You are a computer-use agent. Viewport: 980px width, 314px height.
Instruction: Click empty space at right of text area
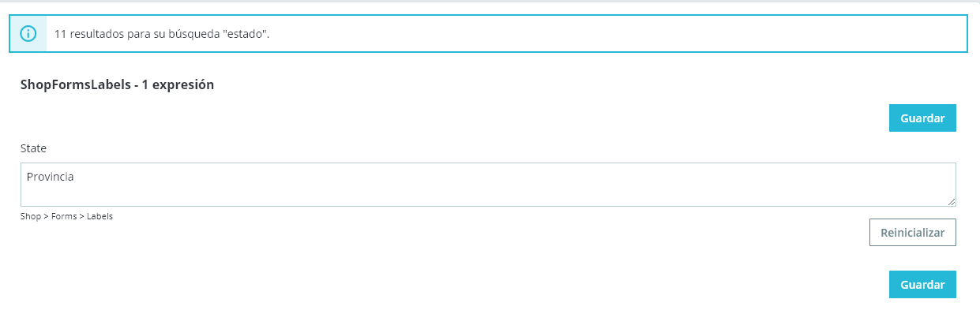[711, 185]
